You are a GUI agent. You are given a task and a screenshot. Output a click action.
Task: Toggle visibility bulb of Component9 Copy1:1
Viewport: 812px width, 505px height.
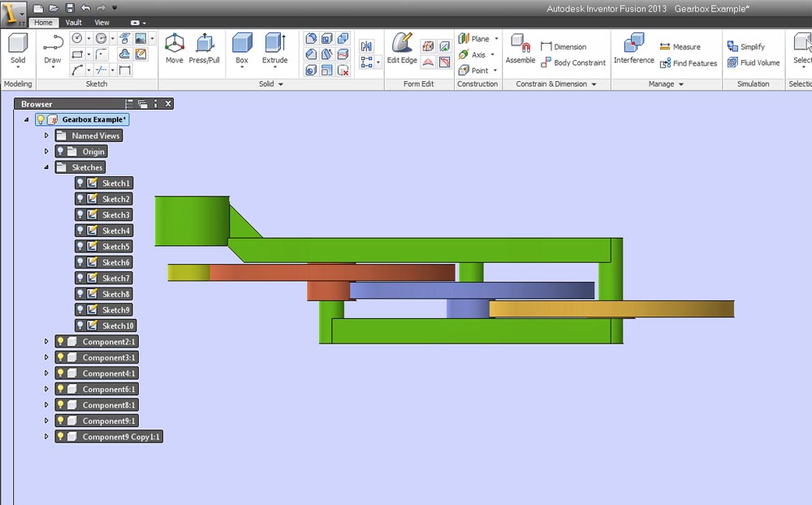61,437
